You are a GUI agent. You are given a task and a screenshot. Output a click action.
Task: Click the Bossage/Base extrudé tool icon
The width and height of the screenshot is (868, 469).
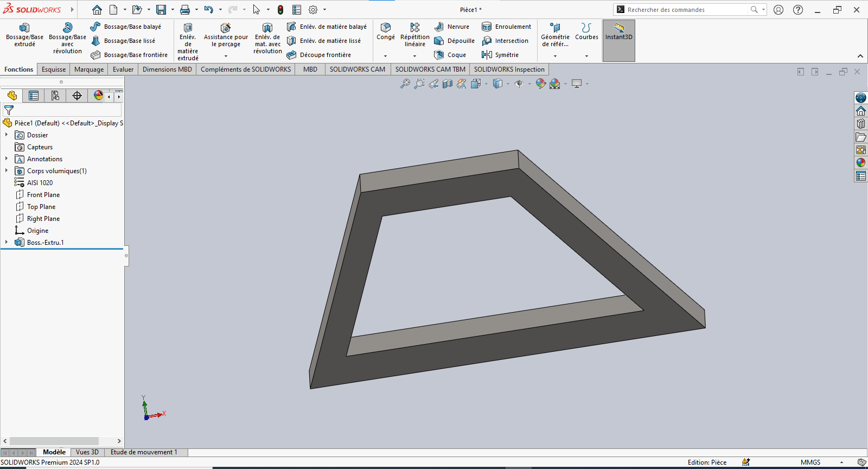coord(24,28)
